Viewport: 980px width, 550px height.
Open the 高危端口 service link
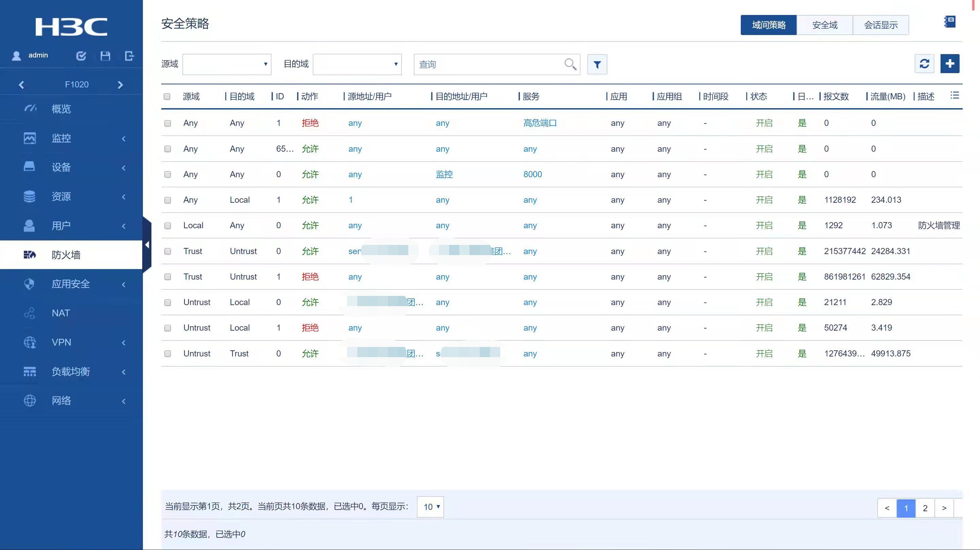click(539, 123)
